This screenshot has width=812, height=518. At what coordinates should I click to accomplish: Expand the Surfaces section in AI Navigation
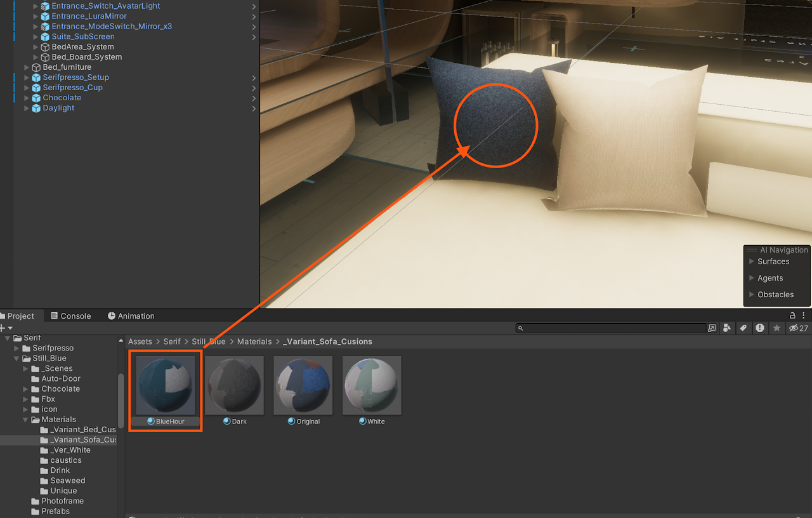(x=752, y=262)
